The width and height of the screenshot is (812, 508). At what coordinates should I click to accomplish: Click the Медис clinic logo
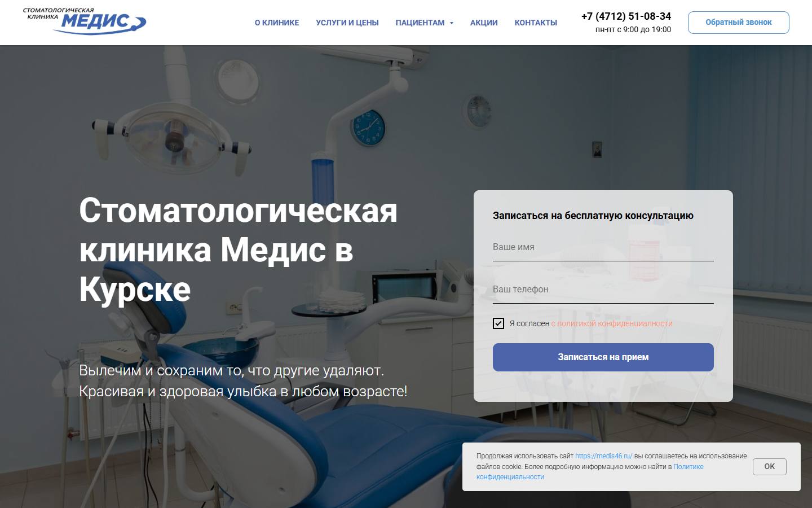tap(85, 21)
